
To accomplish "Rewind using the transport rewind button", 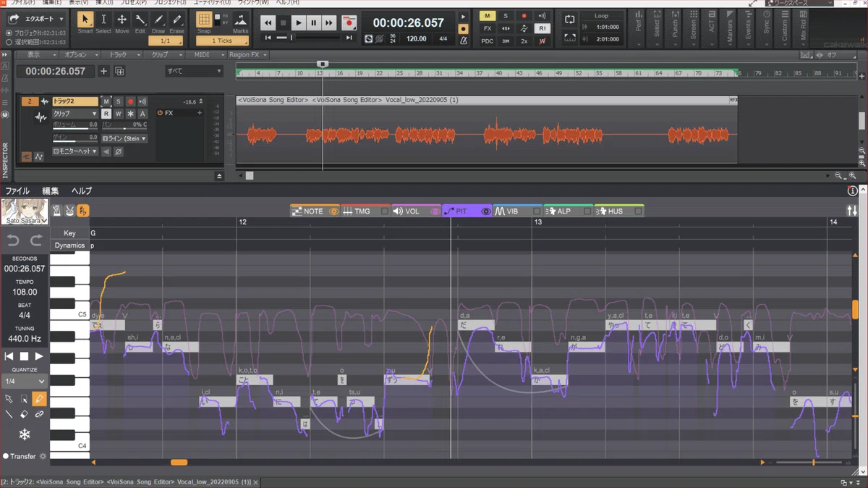I will [268, 23].
